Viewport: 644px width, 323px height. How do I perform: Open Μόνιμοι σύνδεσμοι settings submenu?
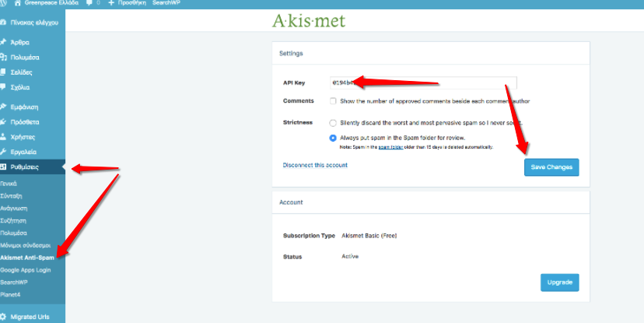pos(26,245)
